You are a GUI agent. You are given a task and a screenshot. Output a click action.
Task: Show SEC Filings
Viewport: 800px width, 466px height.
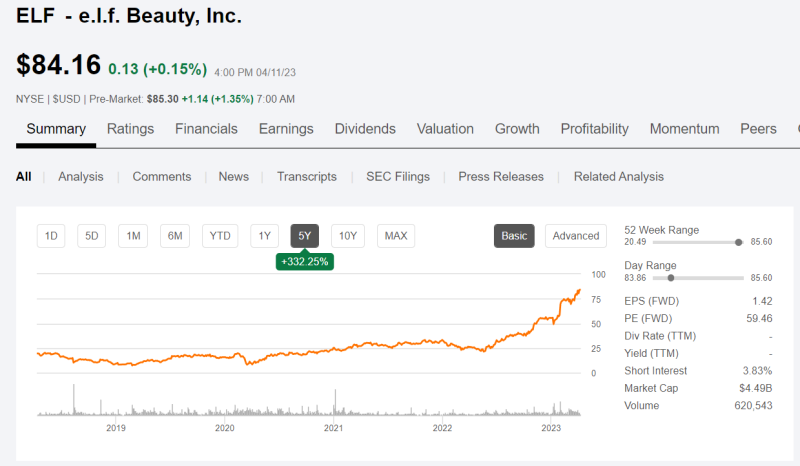coord(398,177)
